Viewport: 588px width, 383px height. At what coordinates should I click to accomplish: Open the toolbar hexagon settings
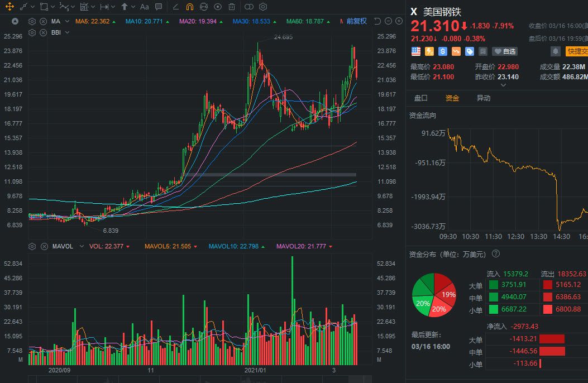[x=263, y=7]
